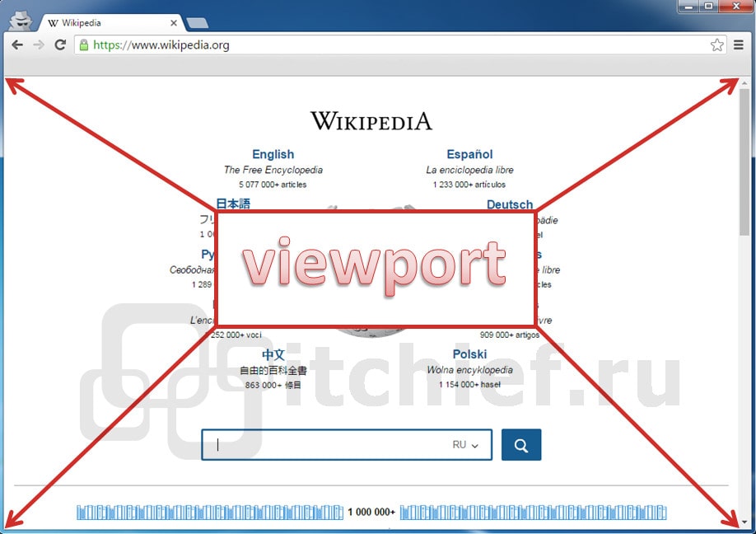This screenshot has width=756, height=534.
Task: Click the scrollbar down arrow
Action: click(x=744, y=522)
